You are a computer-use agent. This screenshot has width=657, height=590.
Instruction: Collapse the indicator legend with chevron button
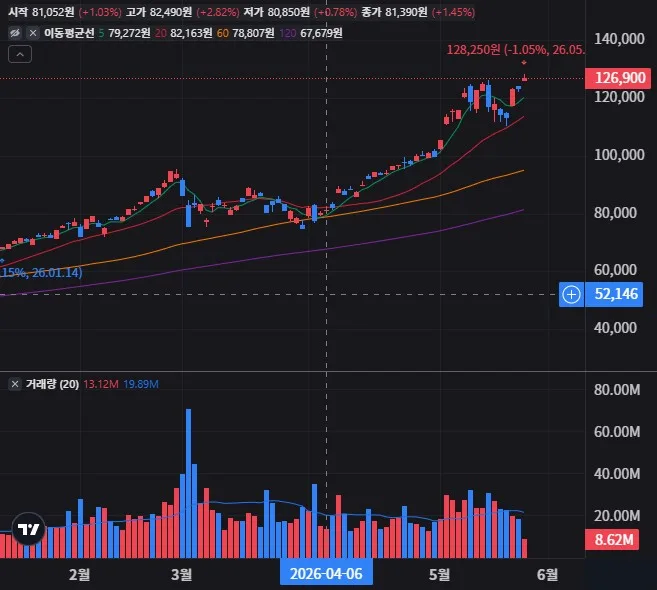(x=20, y=54)
